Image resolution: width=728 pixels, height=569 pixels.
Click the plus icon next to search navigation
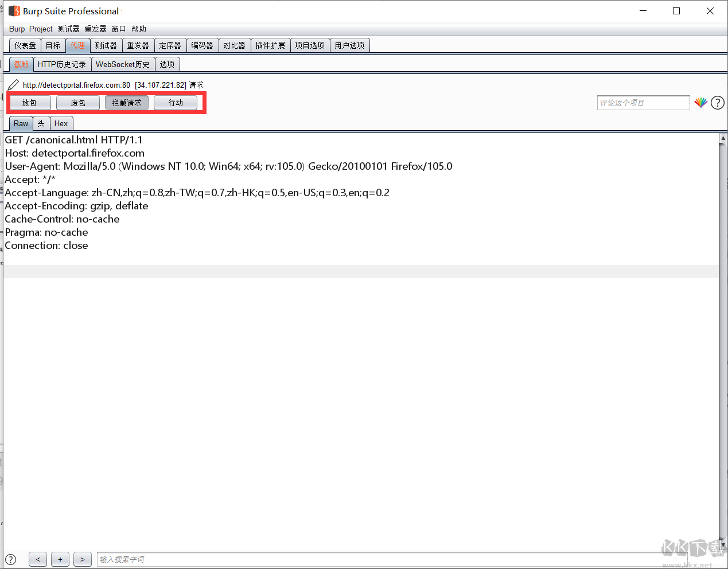pyautogui.click(x=60, y=559)
